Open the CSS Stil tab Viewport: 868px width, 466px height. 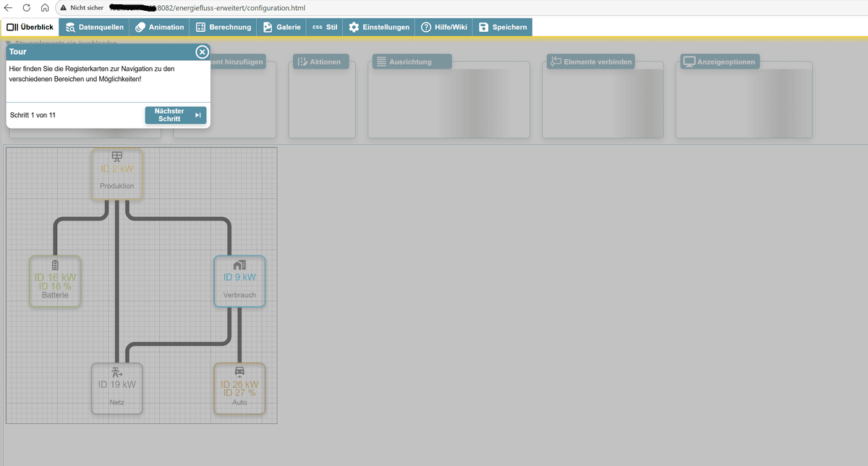click(324, 27)
